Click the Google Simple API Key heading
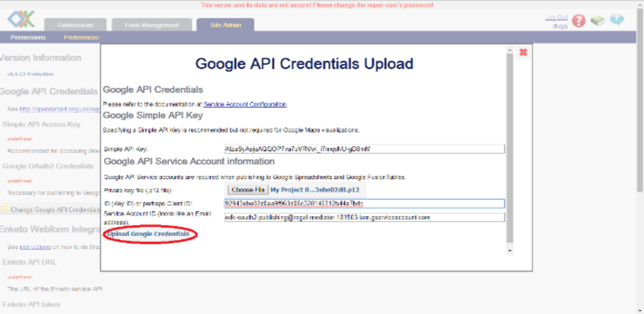Viewport: 644px width, 314px height. click(153, 115)
